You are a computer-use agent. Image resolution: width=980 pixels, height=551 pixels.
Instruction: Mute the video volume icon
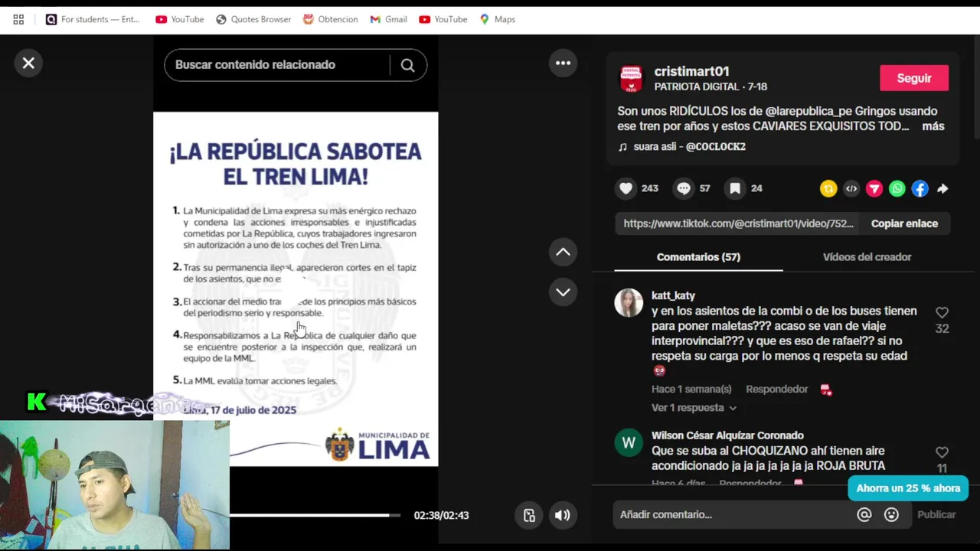[x=563, y=515]
